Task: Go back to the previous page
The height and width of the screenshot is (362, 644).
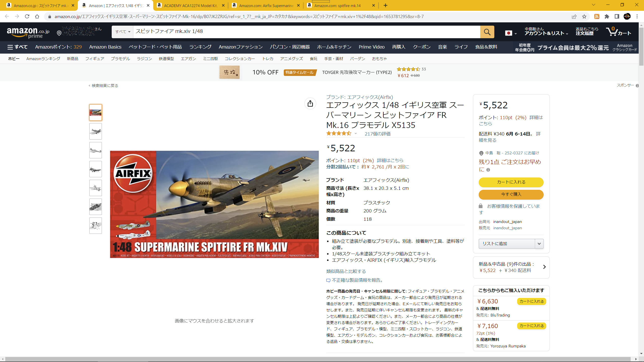Action: pos(7,17)
